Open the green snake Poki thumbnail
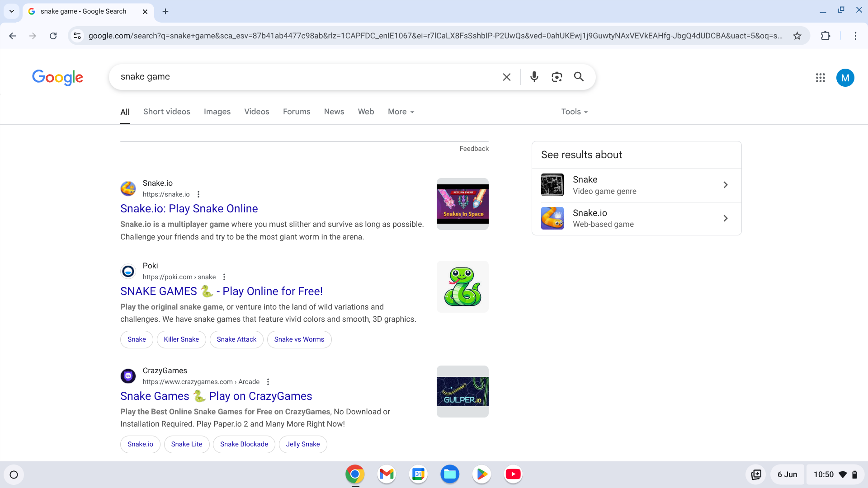This screenshot has height=488, width=868. click(462, 286)
